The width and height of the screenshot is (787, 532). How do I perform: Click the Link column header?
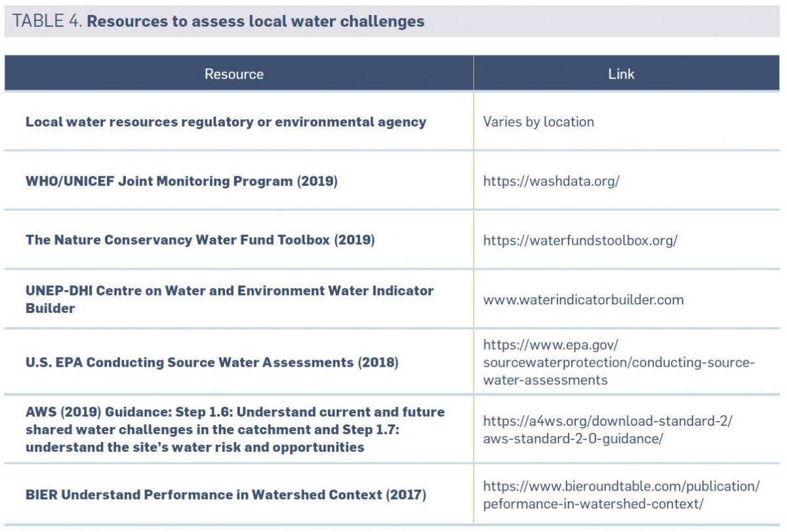(621, 74)
